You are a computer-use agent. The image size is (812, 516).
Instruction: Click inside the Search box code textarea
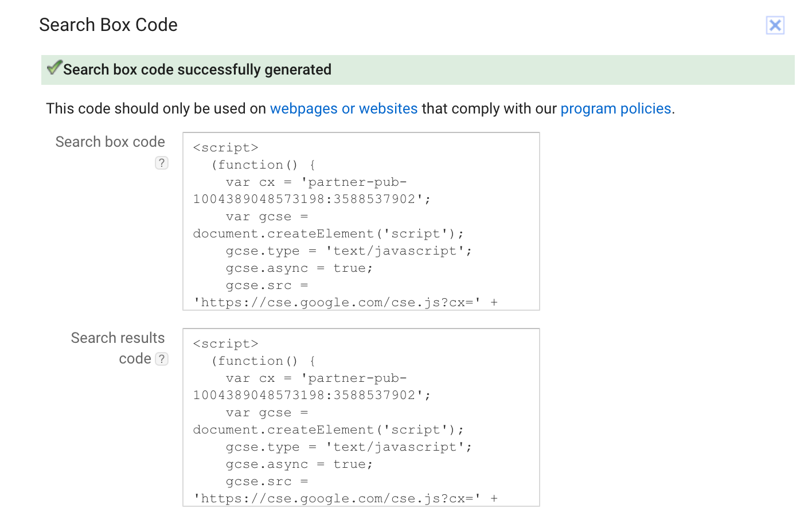click(361, 221)
